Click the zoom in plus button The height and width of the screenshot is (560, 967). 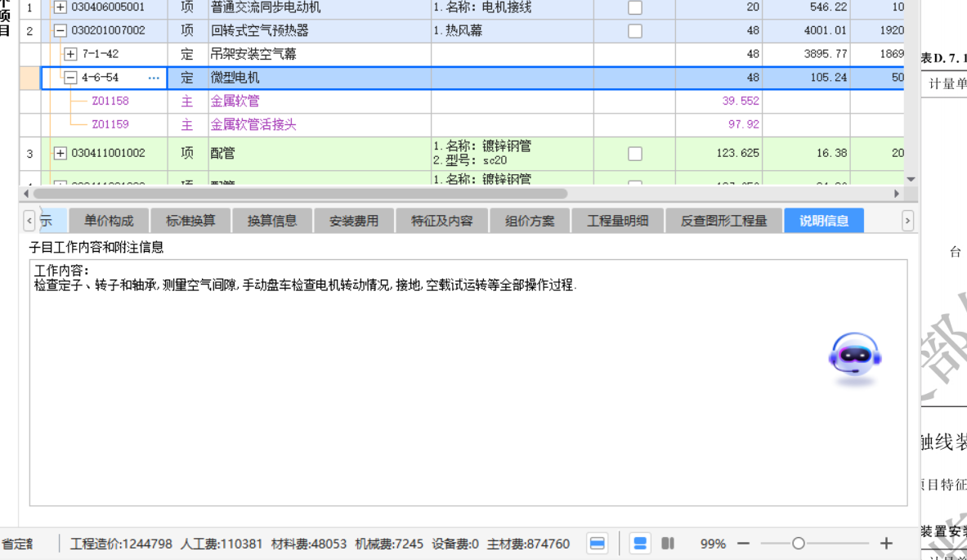[886, 544]
